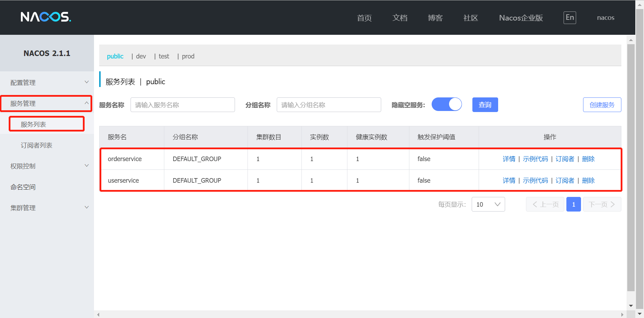Switch language with the En icon

click(x=570, y=17)
